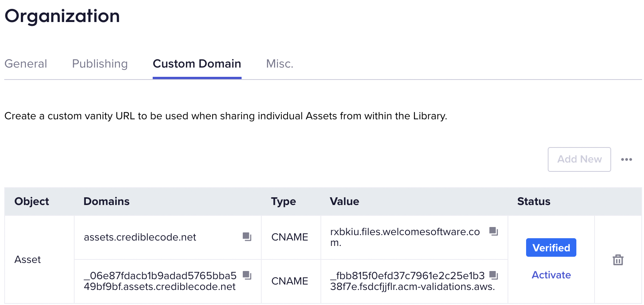
Task: Click the Type column header
Action: (x=283, y=202)
